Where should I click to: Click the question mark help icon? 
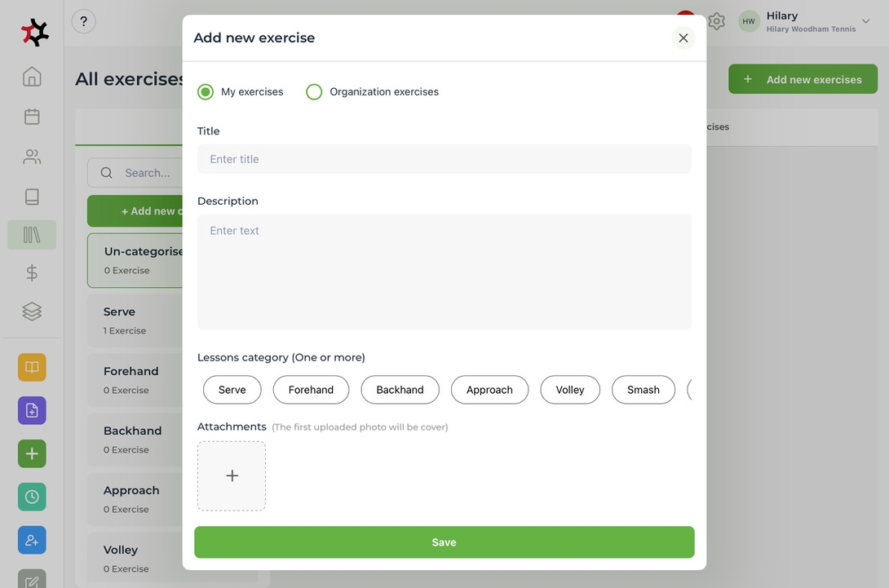click(84, 21)
